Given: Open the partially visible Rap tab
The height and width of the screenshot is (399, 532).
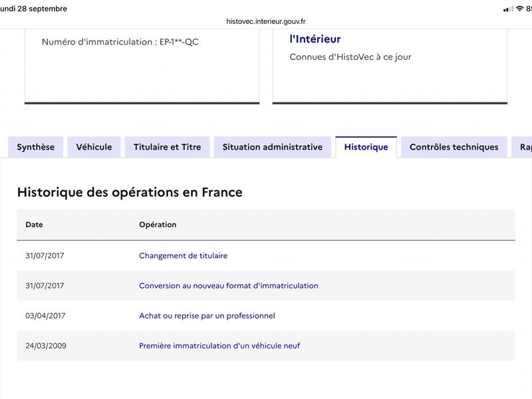Looking at the screenshot, I should tap(522, 147).
